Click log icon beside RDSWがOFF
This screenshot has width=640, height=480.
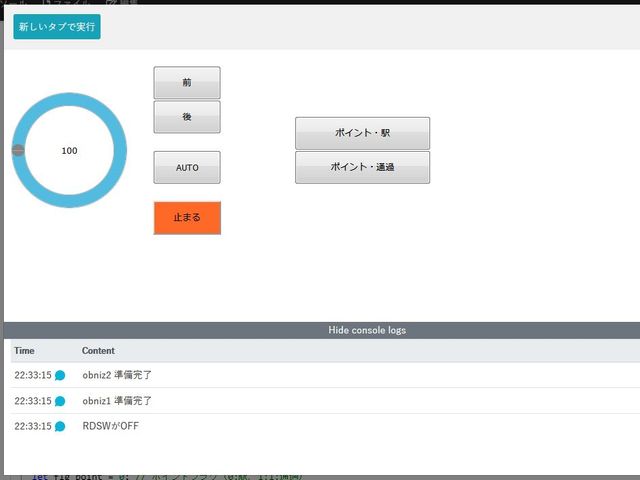coord(60,426)
